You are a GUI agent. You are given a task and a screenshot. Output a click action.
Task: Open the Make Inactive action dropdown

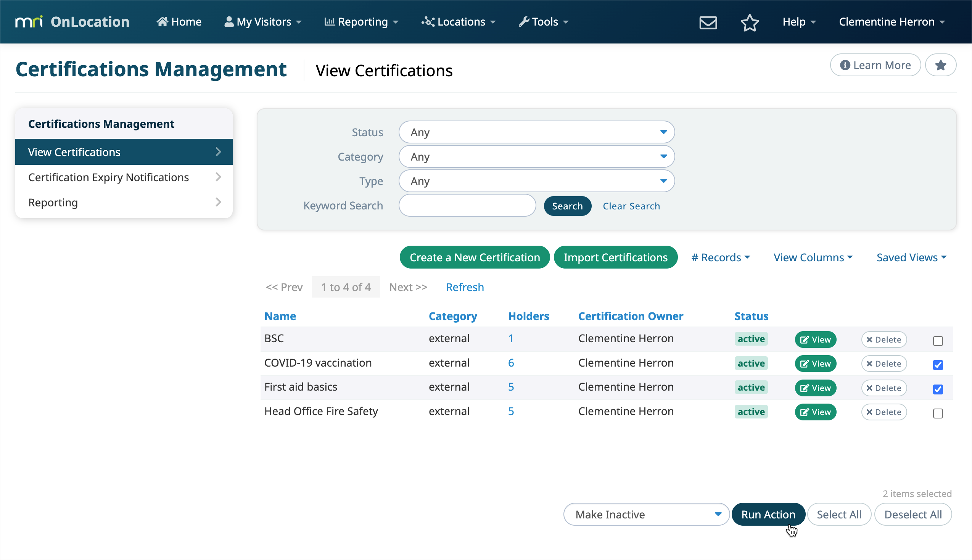tap(646, 515)
